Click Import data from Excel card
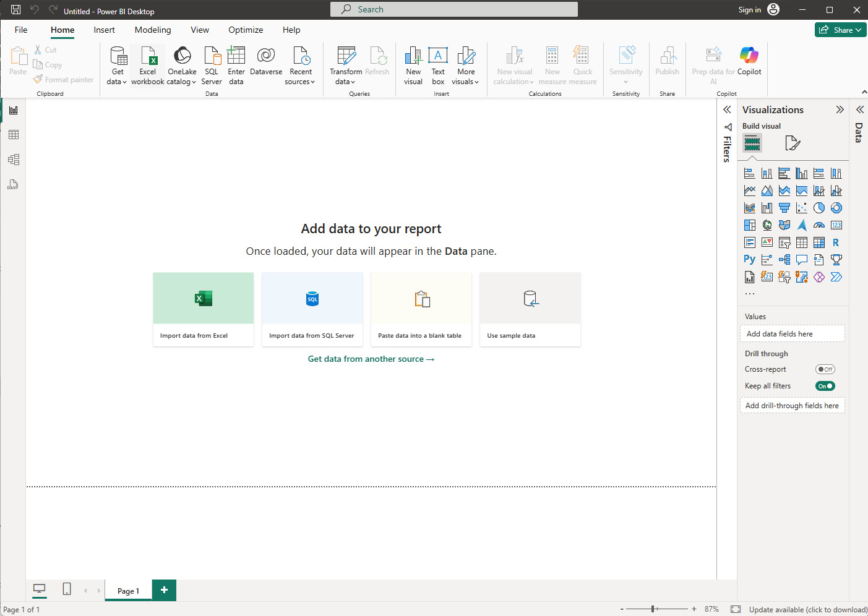Image resolution: width=868 pixels, height=616 pixels. pyautogui.click(x=204, y=309)
